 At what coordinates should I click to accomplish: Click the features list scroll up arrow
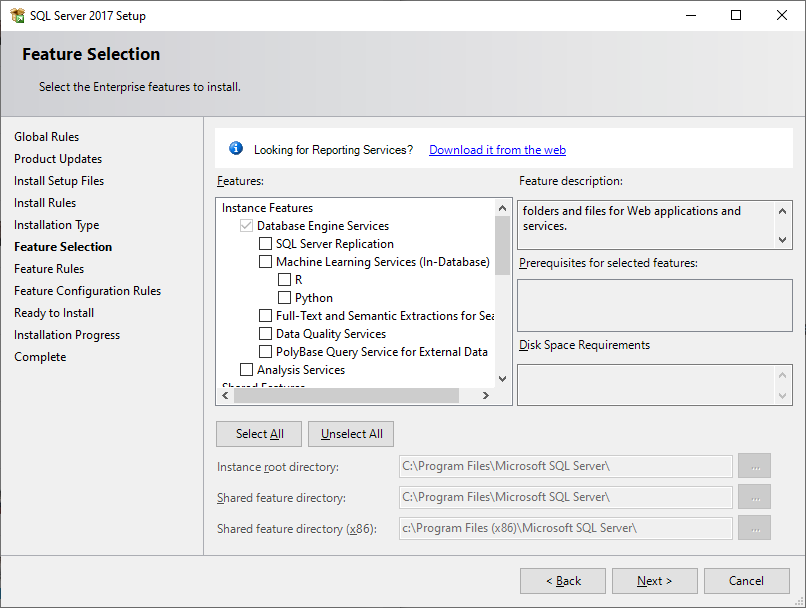click(x=503, y=208)
